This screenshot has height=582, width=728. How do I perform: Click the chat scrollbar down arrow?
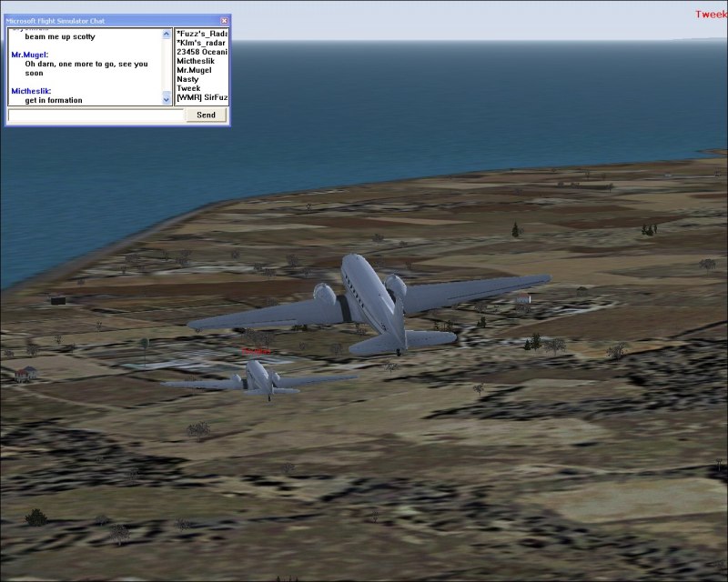coord(167,100)
